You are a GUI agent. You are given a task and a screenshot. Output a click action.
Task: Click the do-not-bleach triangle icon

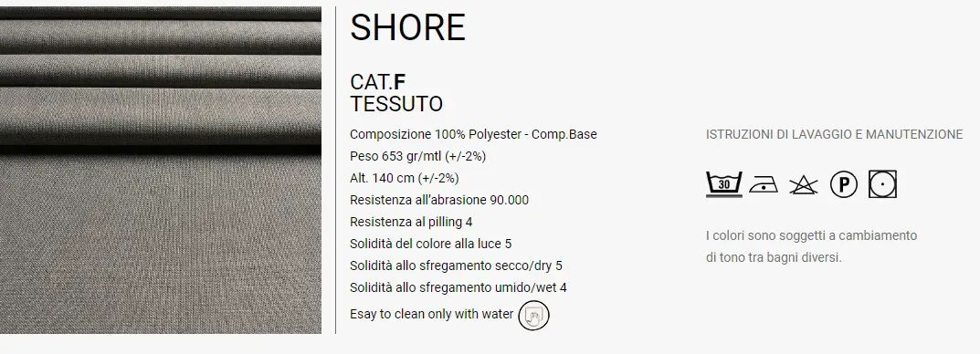click(803, 185)
